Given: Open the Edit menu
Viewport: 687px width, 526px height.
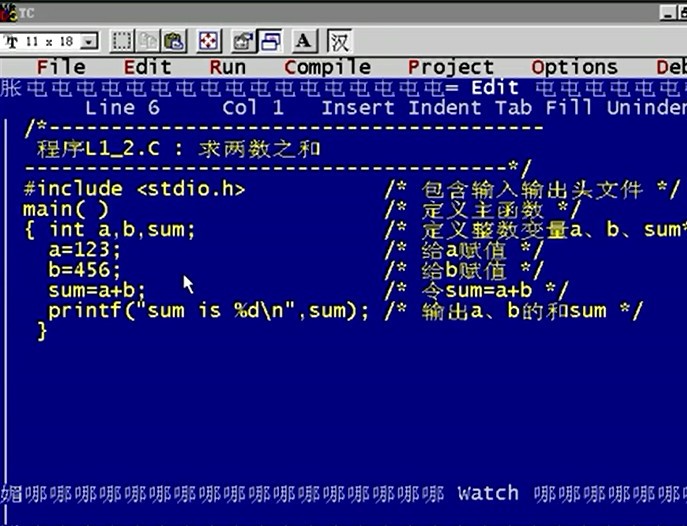Looking at the screenshot, I should click(147, 67).
